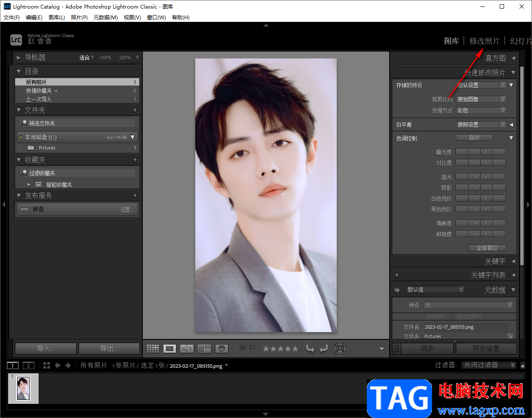Expand 智能收藏夹 collection set
Viewport: 532px width, 418px height.
(29, 184)
